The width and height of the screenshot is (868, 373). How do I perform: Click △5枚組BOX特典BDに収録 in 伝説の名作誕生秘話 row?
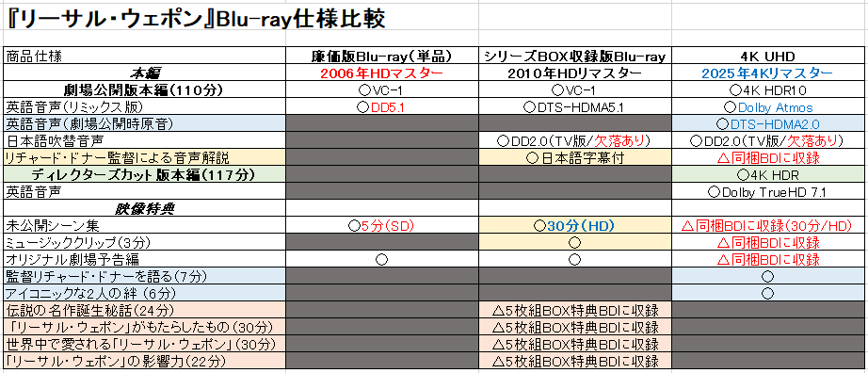[574, 309]
